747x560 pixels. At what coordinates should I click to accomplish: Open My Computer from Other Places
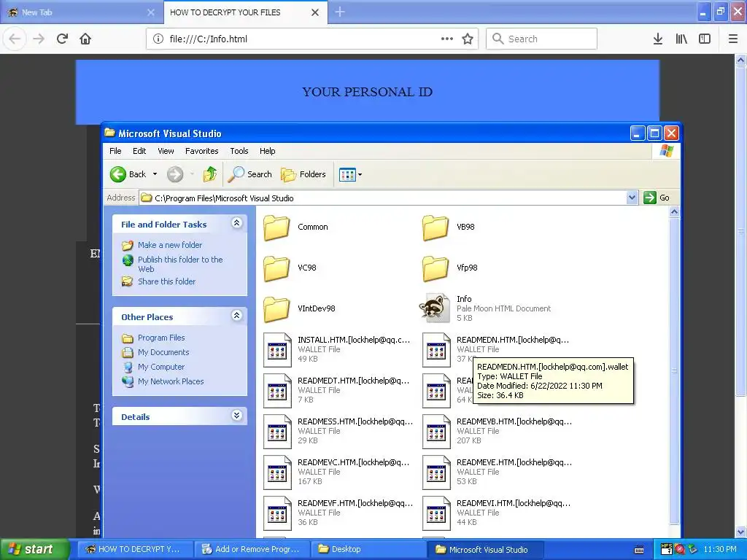click(x=161, y=367)
